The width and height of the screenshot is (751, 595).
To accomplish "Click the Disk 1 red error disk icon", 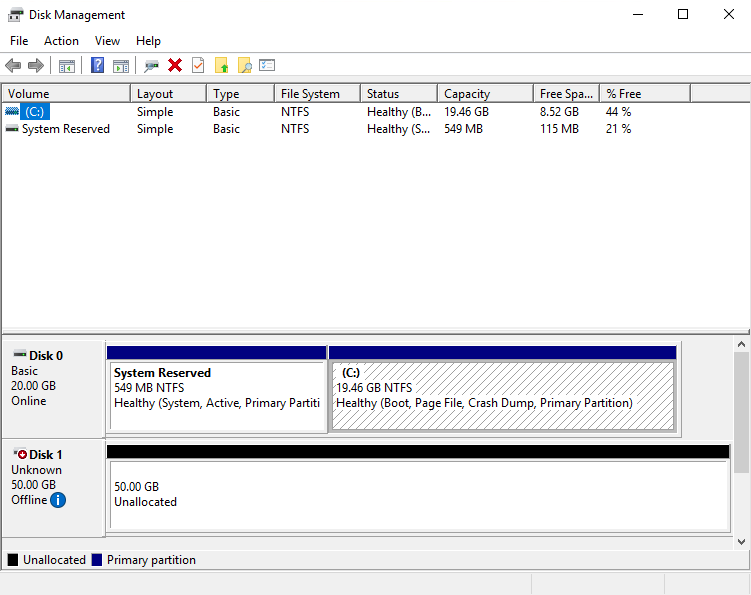I will (20, 453).
